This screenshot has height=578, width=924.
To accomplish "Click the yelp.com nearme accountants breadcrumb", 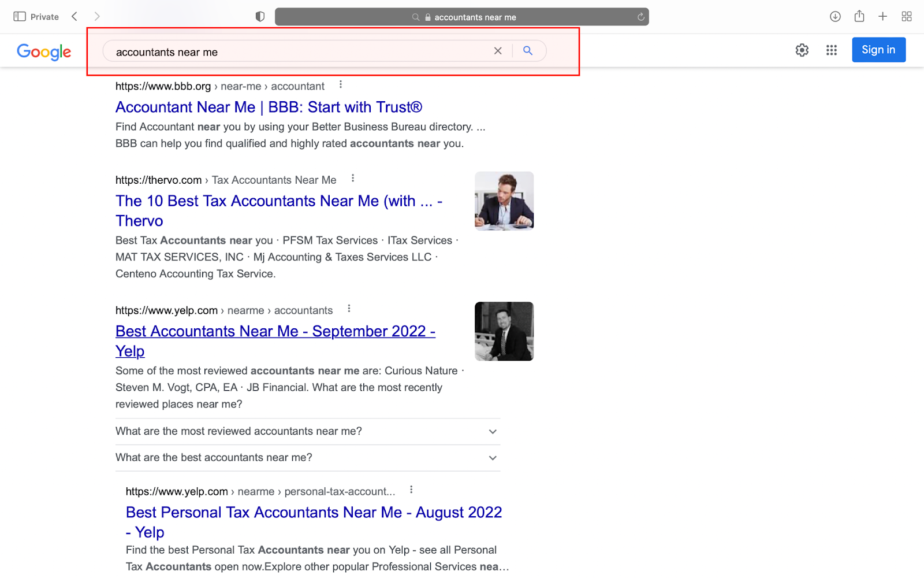I will (224, 310).
